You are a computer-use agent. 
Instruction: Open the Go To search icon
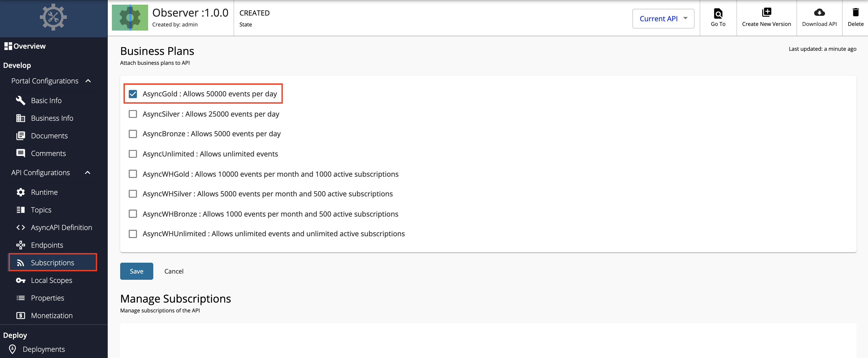[718, 13]
